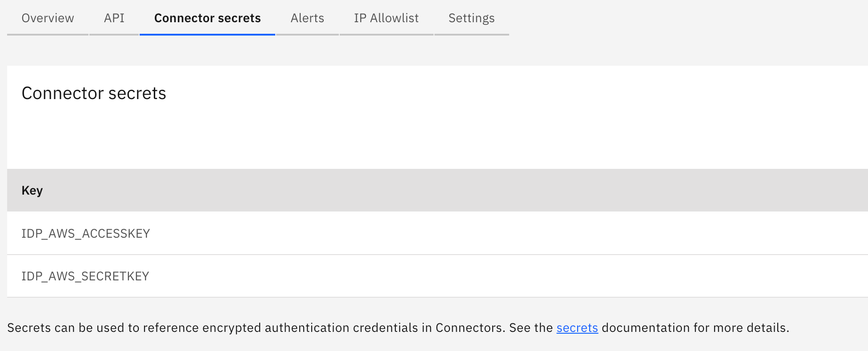Click the Connector secrets heading
The image size is (868, 351).
(94, 93)
